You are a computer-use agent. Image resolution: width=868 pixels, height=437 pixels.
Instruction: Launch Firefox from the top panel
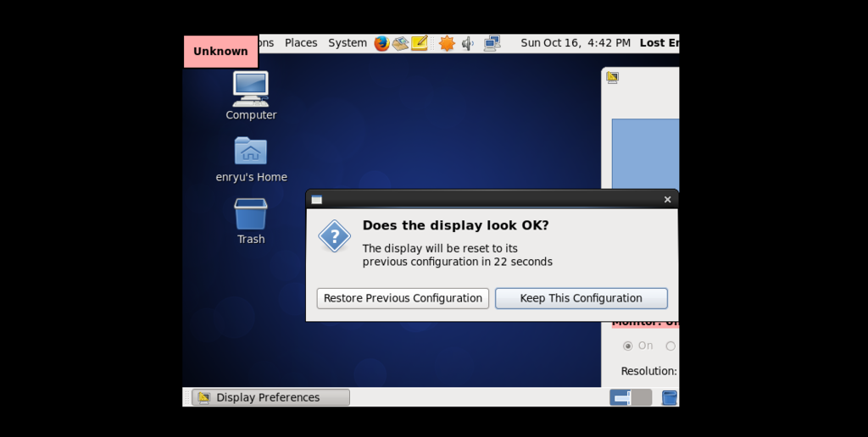tap(381, 43)
